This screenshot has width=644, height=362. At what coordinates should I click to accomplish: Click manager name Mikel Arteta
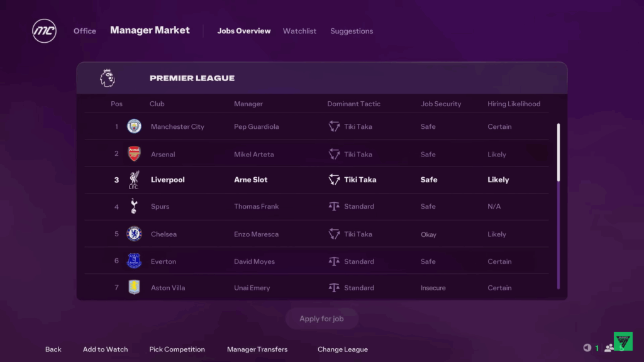pyautogui.click(x=254, y=155)
